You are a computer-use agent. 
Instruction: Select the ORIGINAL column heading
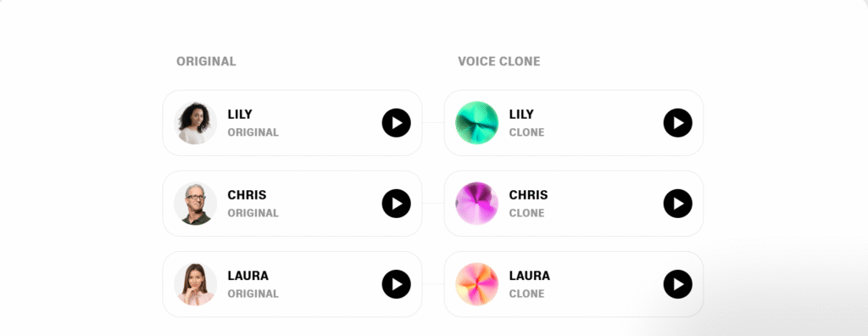pyautogui.click(x=206, y=62)
